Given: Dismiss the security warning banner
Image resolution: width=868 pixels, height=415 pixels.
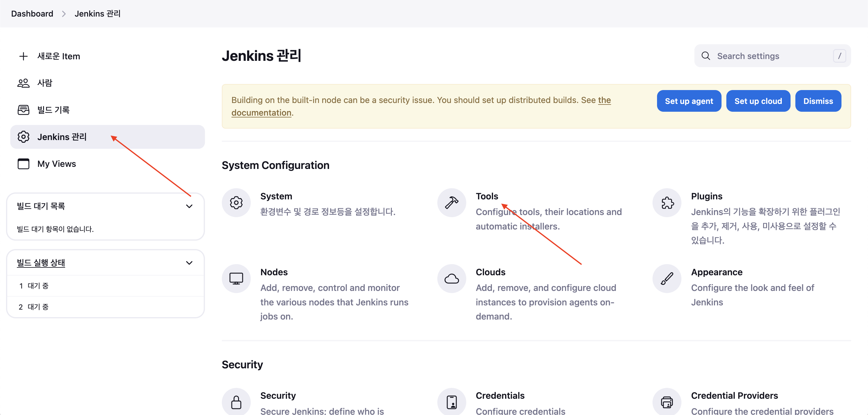Looking at the screenshot, I should click(818, 101).
